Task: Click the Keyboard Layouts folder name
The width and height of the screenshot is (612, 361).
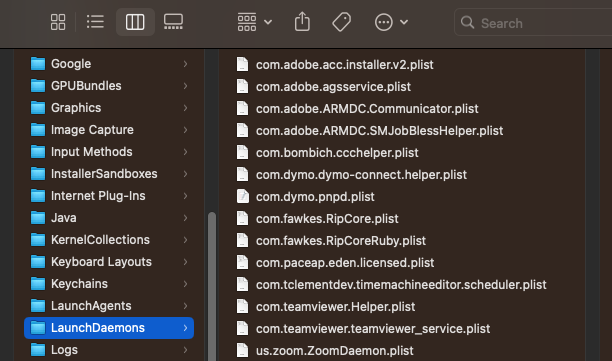Action: pos(101,261)
